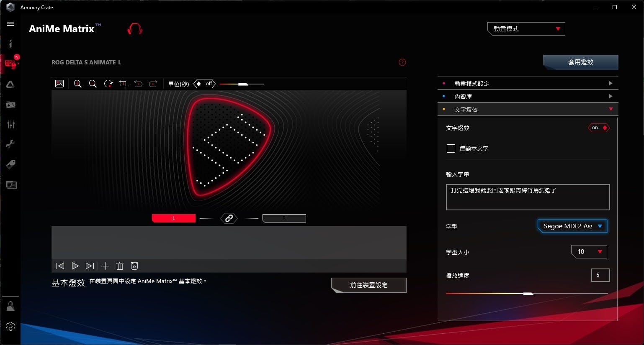Click the empty frame timeline strip
Viewport: 644px width, 345px height.
pos(229,243)
